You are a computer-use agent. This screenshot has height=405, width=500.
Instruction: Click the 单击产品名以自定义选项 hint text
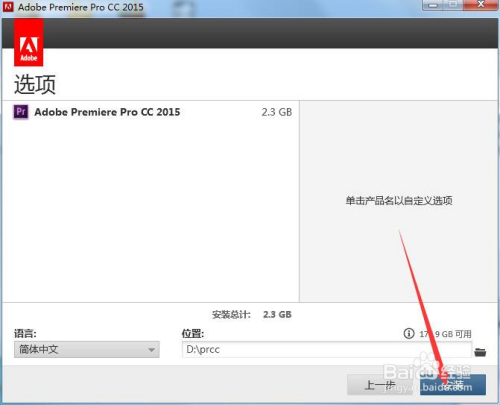[x=399, y=201]
